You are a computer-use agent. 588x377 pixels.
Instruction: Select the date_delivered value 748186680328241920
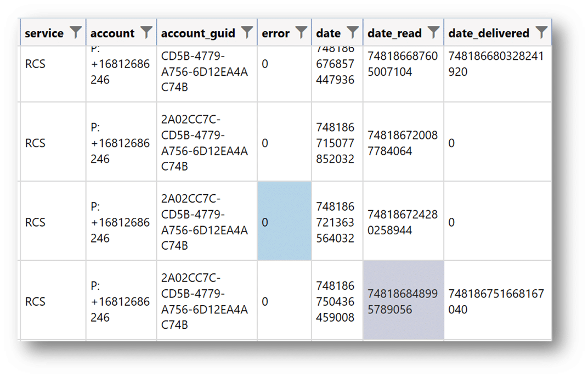click(496, 63)
